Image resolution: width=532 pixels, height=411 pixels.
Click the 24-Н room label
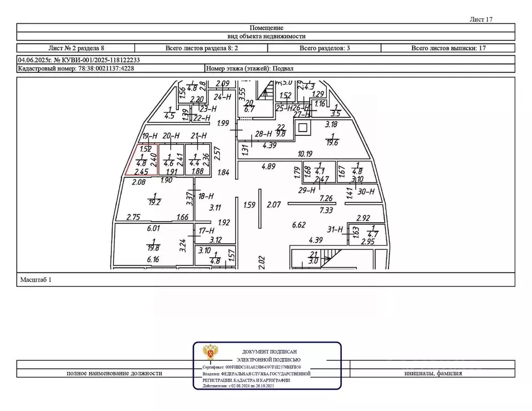tap(222, 97)
